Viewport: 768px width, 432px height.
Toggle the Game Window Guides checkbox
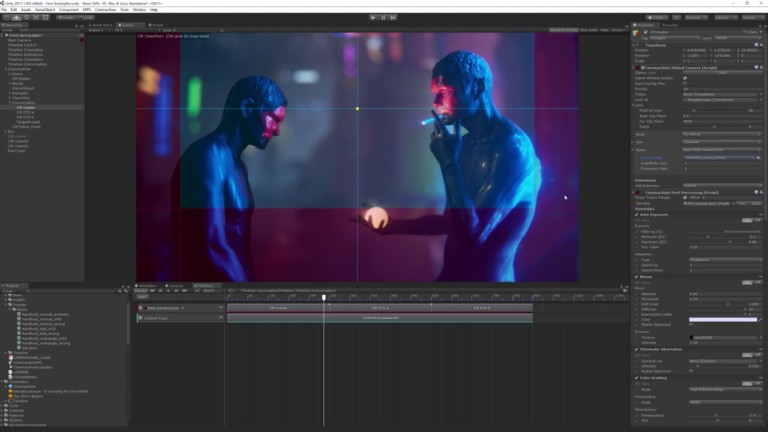685,78
